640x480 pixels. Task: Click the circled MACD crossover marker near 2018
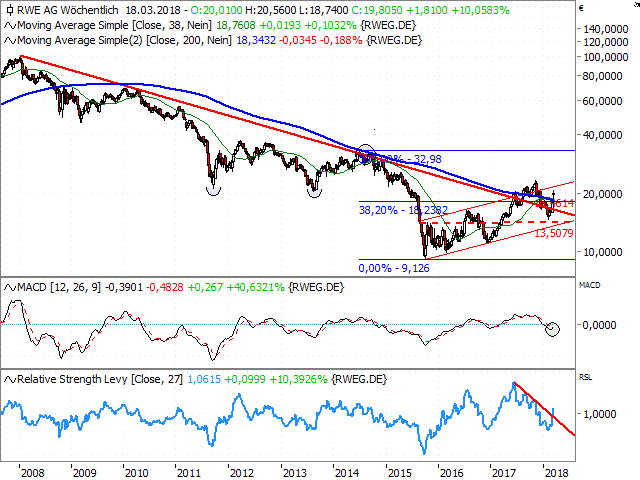(552, 329)
